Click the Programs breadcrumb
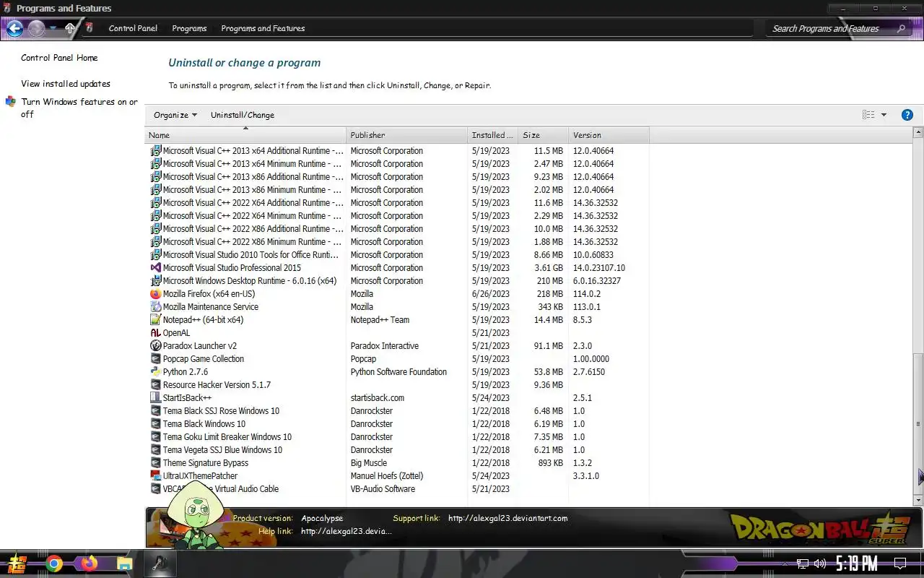The height and width of the screenshot is (578, 924). click(189, 28)
